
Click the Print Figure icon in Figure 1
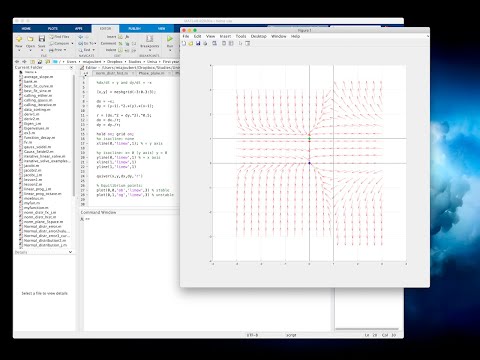tap(205, 43)
